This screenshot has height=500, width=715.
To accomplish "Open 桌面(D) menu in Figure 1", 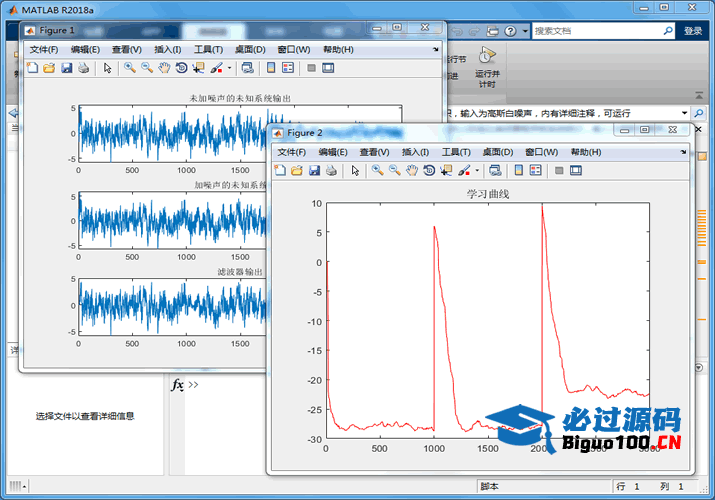I will tap(250, 50).
